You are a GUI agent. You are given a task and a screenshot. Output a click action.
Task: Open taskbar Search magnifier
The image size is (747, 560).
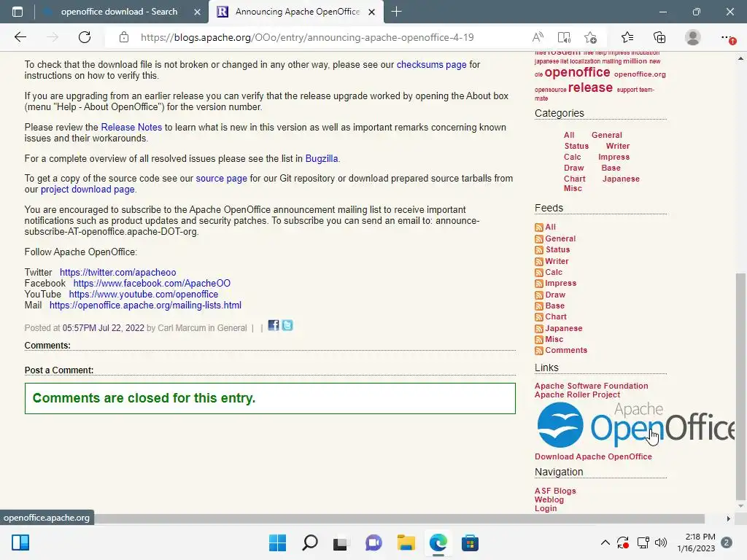click(x=309, y=542)
